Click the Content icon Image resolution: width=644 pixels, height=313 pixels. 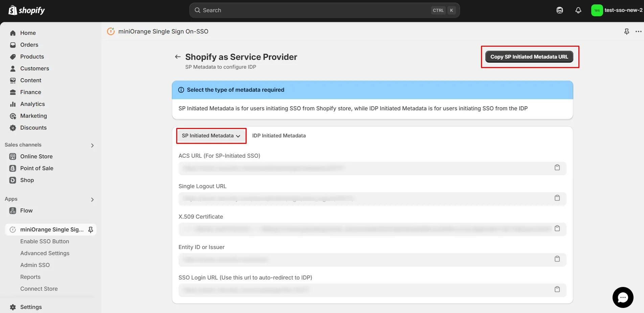pyautogui.click(x=13, y=80)
